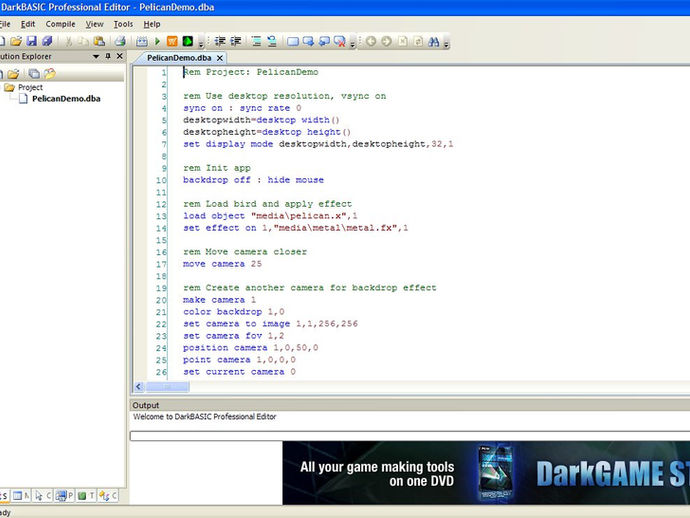
Task: Click line 1 'Rem Project: PelicanDemo'
Action: (x=250, y=72)
